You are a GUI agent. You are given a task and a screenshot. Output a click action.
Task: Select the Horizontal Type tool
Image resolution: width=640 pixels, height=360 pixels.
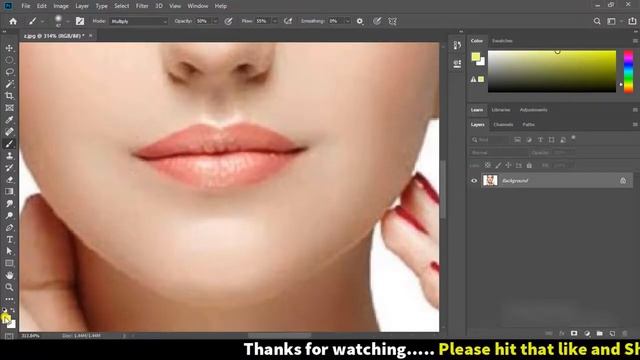(x=9, y=239)
